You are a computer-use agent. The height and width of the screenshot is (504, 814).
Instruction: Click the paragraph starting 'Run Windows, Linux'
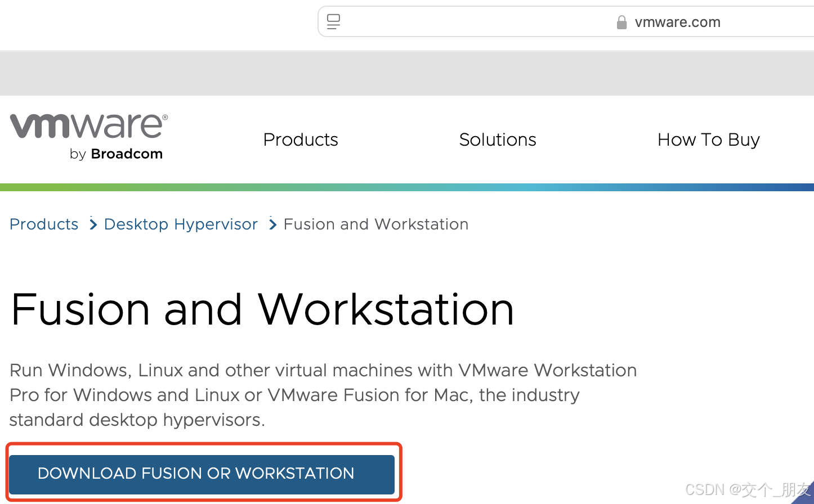tap(323, 395)
